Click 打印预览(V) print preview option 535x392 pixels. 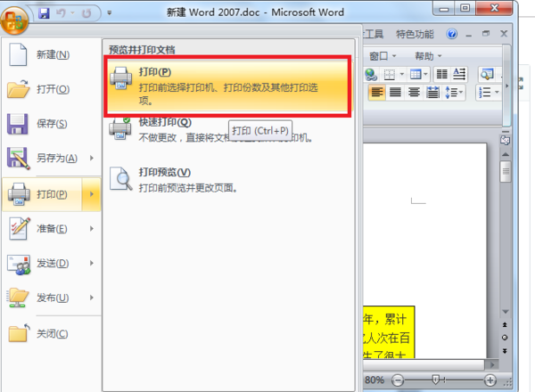[227, 180]
